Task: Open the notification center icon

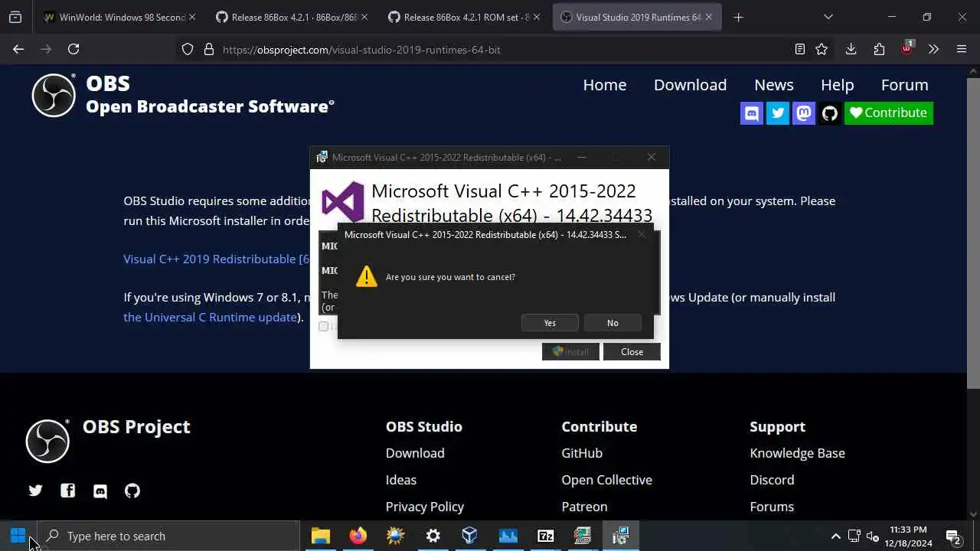Action: click(x=953, y=536)
